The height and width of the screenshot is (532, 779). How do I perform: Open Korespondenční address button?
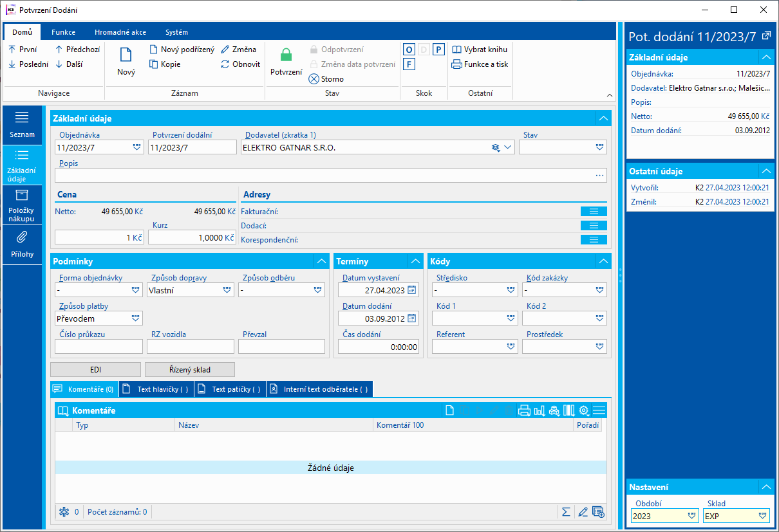pyautogui.click(x=594, y=240)
